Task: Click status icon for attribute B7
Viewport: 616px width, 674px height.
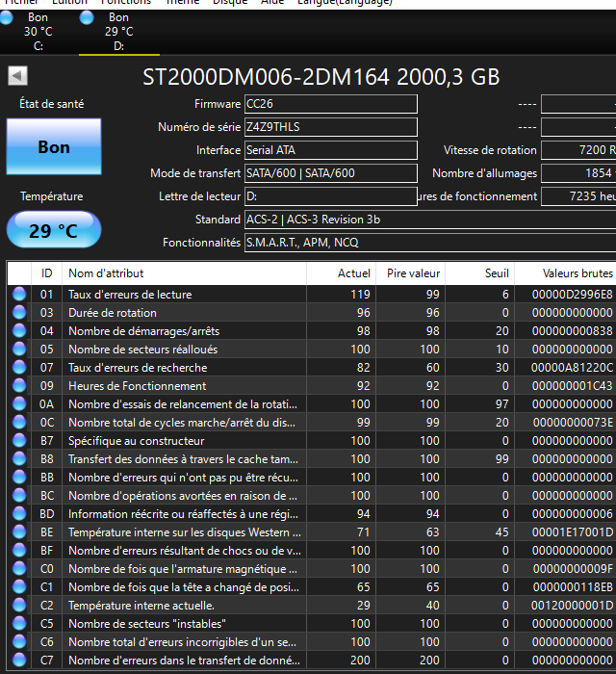Action: pos(19,440)
